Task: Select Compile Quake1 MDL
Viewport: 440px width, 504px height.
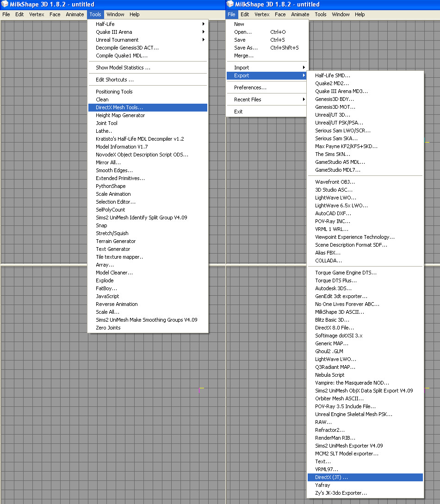Action: click(148, 56)
